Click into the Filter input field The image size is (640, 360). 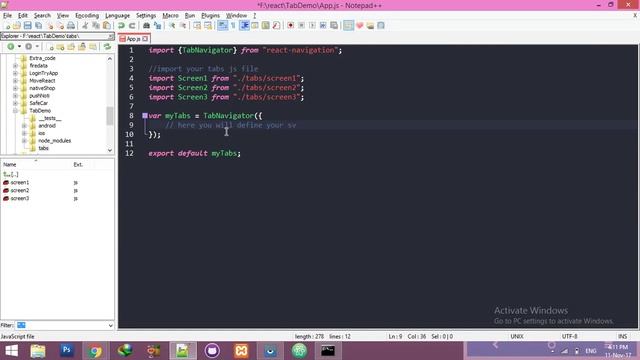[61, 325]
